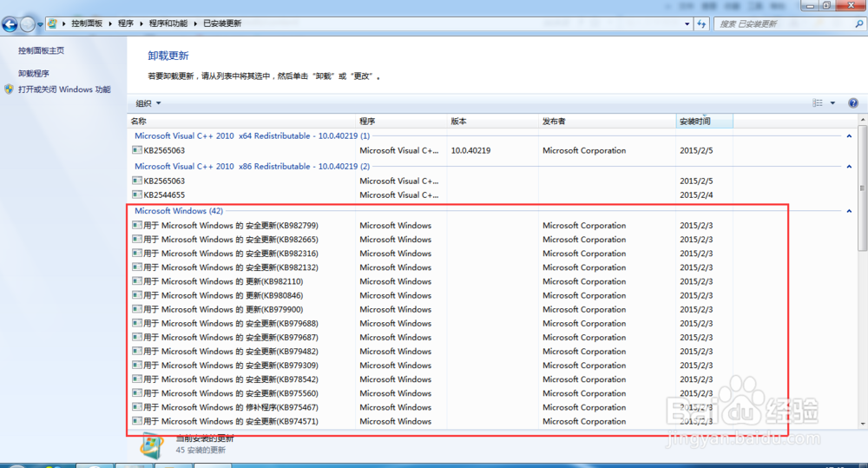Sort by 安装时间 column header
Screen dimensions: 868x468
tap(704, 122)
